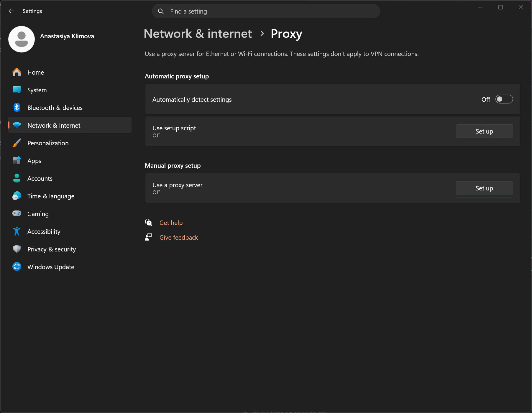Click the Bluetooth icon in sidebar

click(17, 108)
